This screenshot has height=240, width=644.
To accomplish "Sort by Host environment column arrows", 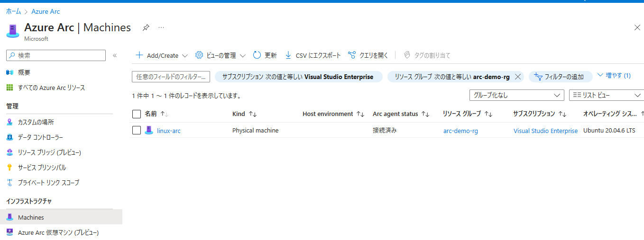I will point(360,114).
